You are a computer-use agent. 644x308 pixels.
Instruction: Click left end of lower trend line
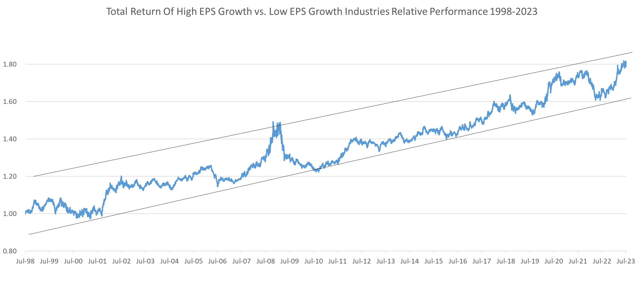coord(29,234)
